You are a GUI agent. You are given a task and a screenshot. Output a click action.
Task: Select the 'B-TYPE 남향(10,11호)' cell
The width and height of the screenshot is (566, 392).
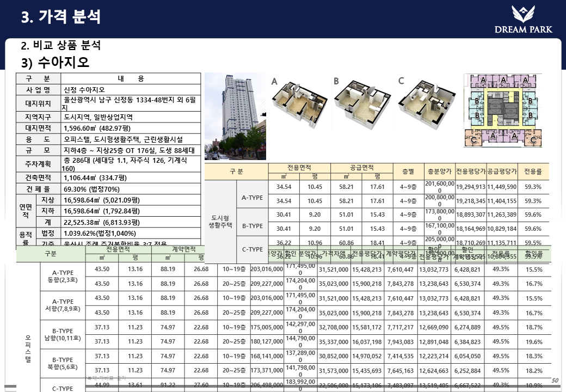(63, 335)
